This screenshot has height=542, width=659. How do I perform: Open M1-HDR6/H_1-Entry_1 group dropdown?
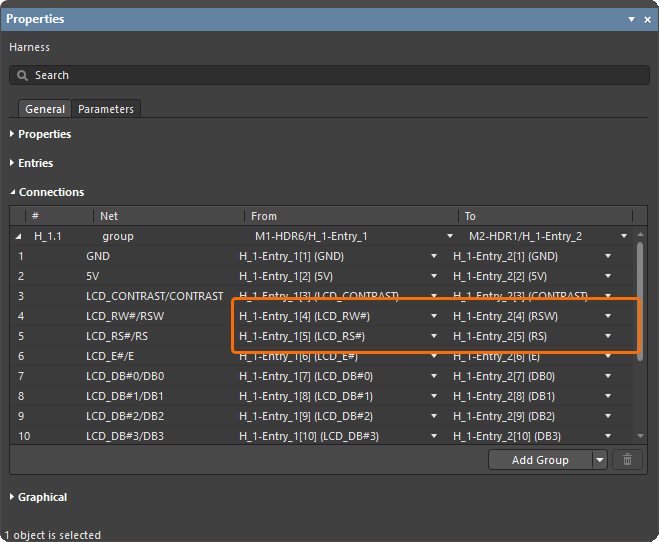coord(450,236)
